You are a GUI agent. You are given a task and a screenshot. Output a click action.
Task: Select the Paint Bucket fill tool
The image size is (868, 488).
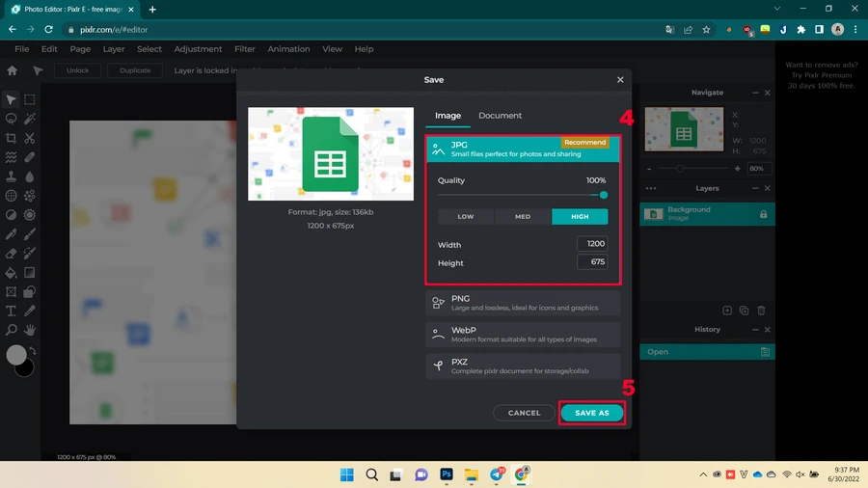[x=11, y=273]
